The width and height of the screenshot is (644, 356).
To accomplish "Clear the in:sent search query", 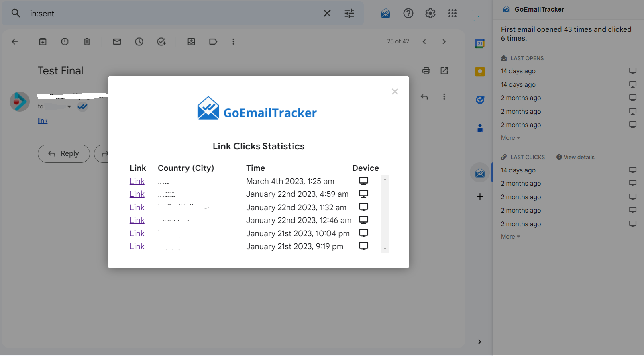I will [x=327, y=13].
